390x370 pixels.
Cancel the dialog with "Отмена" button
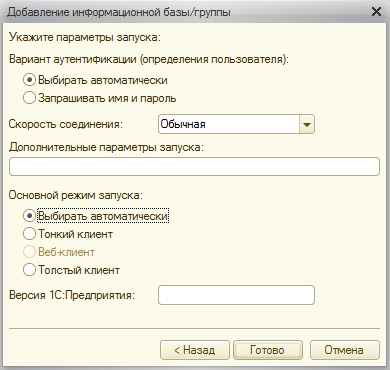tap(345, 350)
